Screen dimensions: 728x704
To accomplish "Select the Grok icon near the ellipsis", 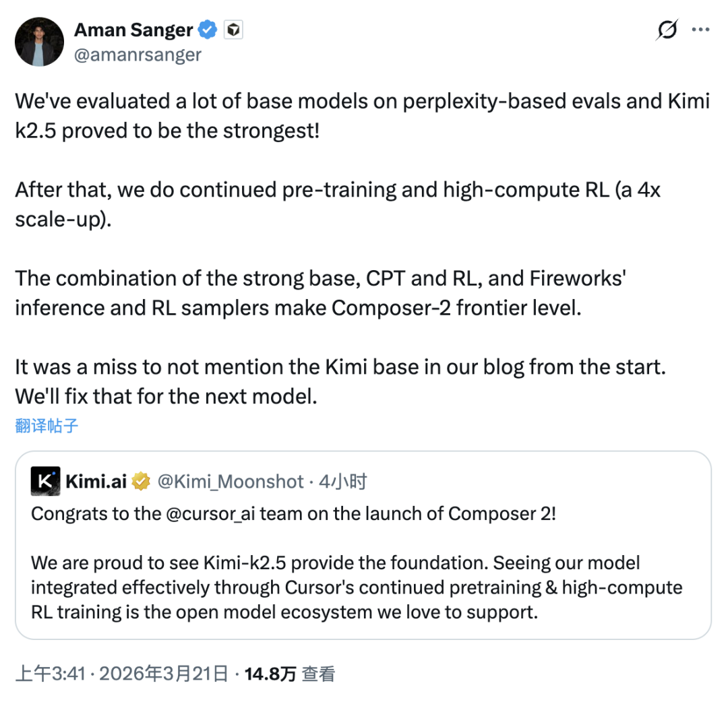I will click(x=666, y=30).
